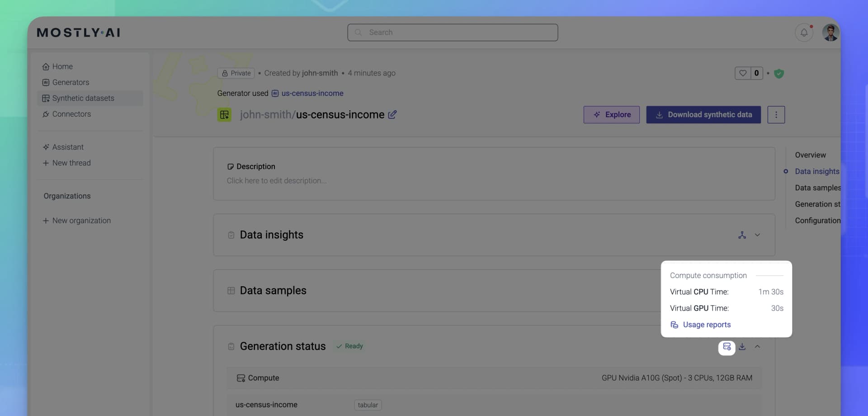The height and width of the screenshot is (416, 868).
Task: Collapse the Generation status section
Action: click(x=757, y=347)
